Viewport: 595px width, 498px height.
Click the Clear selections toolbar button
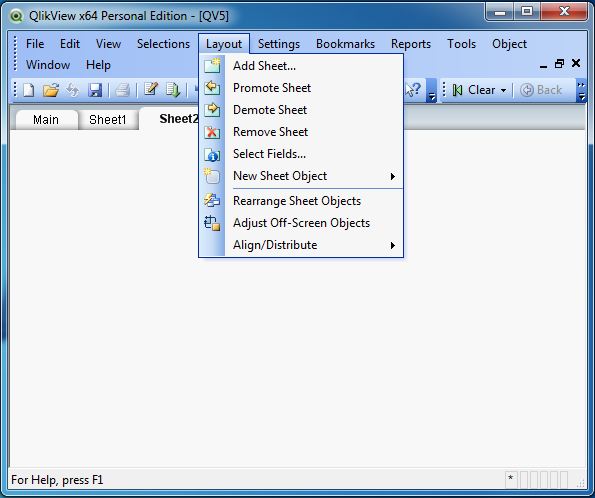pyautogui.click(x=474, y=90)
